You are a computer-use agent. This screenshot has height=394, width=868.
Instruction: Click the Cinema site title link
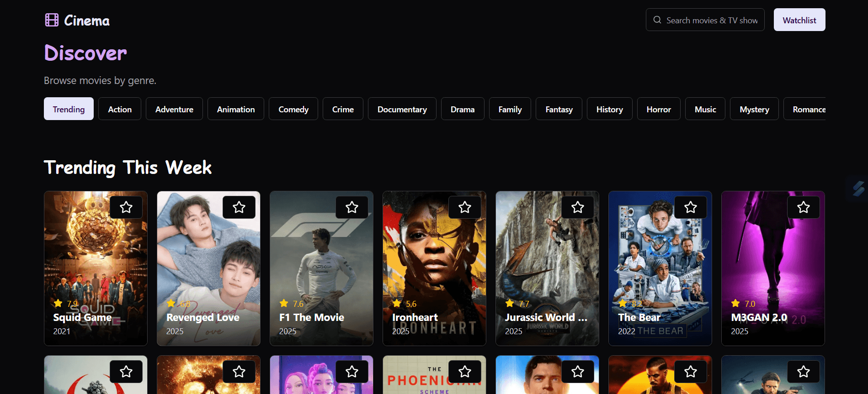[87, 21]
